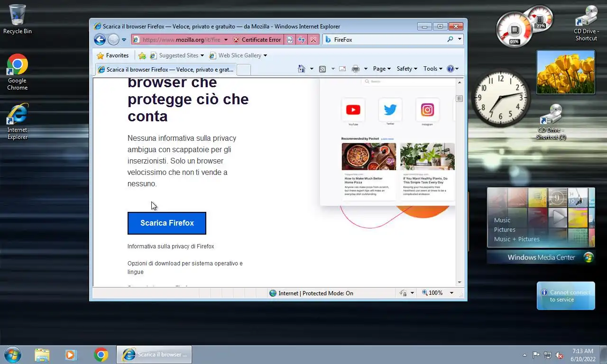Image resolution: width=607 pixels, height=364 pixels.
Task: Select Pictures in Media Center gadget
Action: click(505, 230)
